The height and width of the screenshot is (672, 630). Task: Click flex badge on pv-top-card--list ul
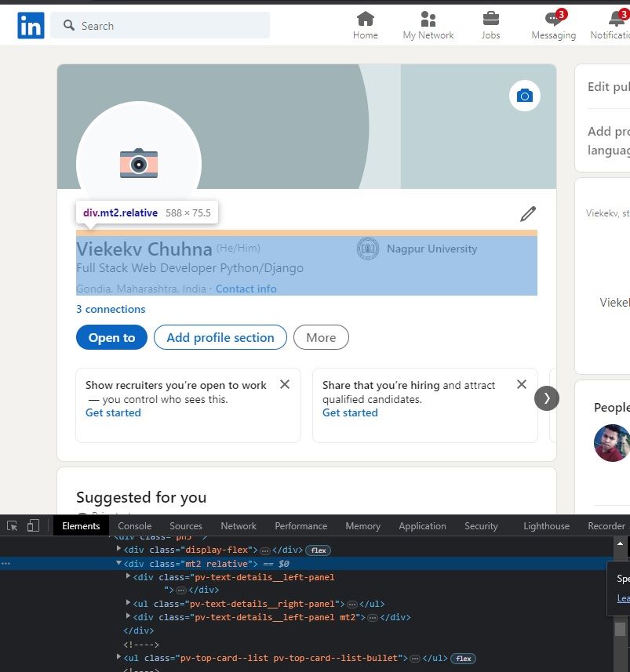click(463, 659)
